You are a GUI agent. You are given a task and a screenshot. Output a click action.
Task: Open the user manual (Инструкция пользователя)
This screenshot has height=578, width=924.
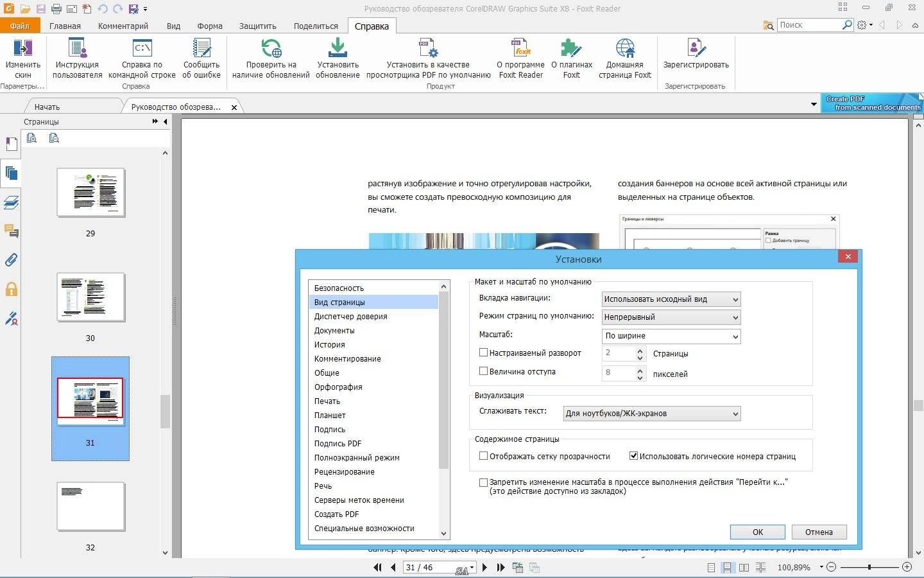tap(77, 58)
